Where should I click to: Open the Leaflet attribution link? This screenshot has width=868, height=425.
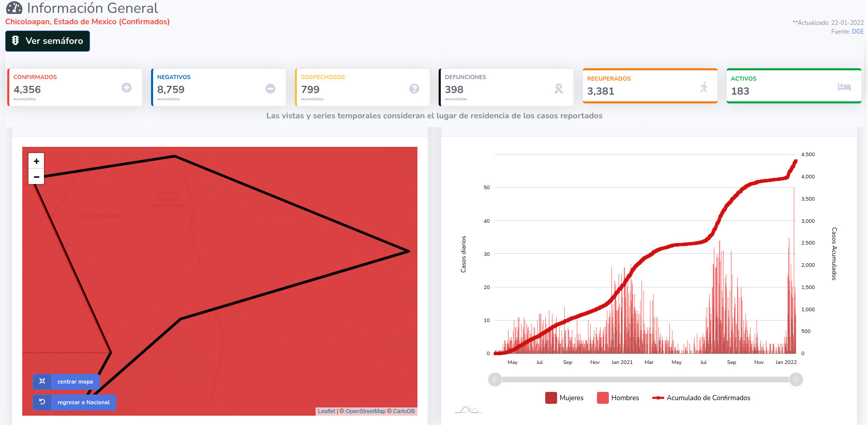(326, 411)
